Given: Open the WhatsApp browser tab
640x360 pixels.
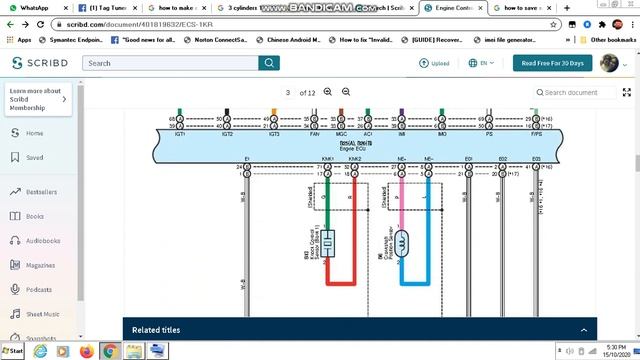Looking at the screenshot, I should [35, 8].
